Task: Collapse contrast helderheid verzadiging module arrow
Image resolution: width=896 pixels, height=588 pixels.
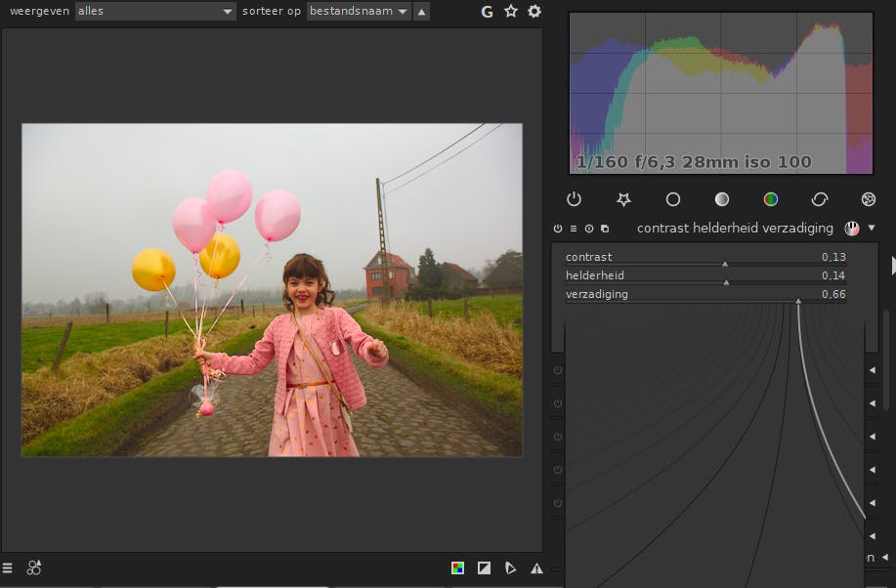Action: point(872,229)
